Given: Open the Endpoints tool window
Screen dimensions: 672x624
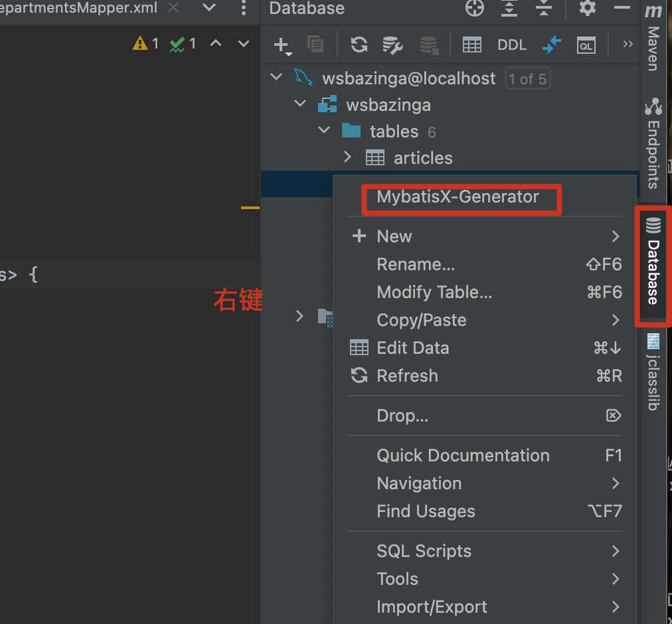Looking at the screenshot, I should tap(653, 143).
